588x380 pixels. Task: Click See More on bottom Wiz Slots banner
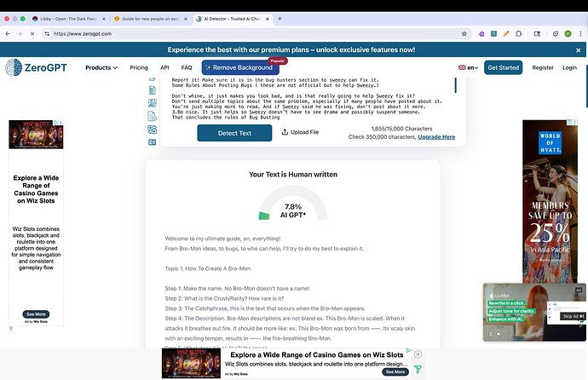point(395,371)
